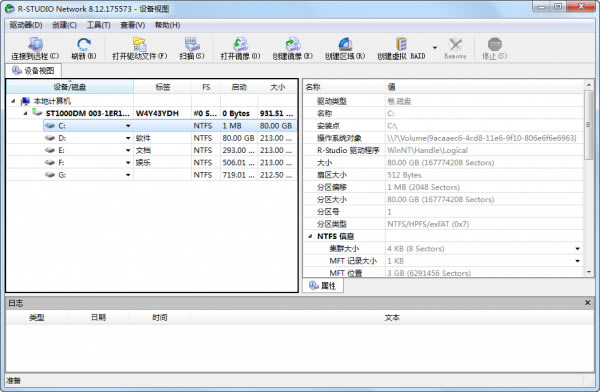Click the ST1000DM hard drive icon
This screenshot has height=392, width=600.
[37, 113]
